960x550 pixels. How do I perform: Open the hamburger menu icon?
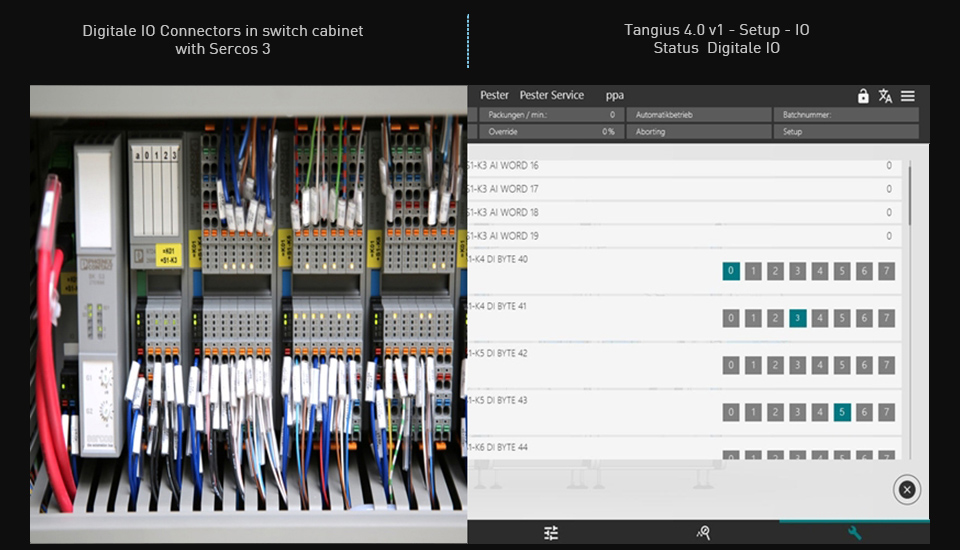click(908, 96)
